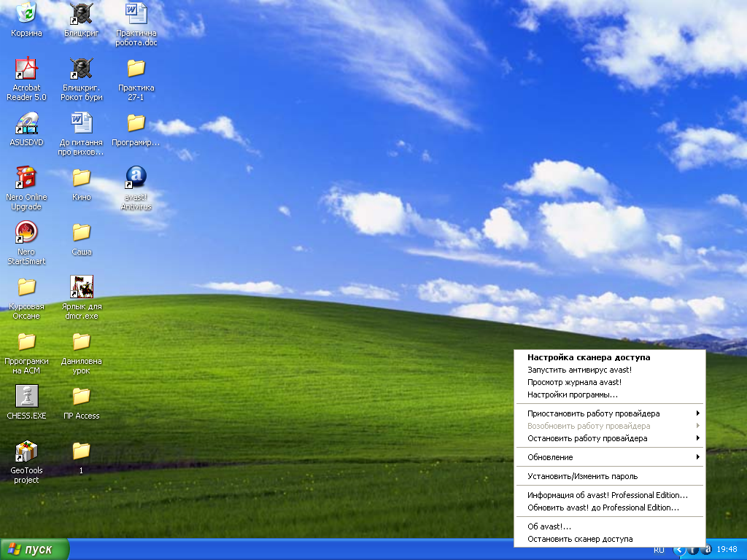
Task: Choose Установить/Изменить пароль
Action: tap(609, 476)
